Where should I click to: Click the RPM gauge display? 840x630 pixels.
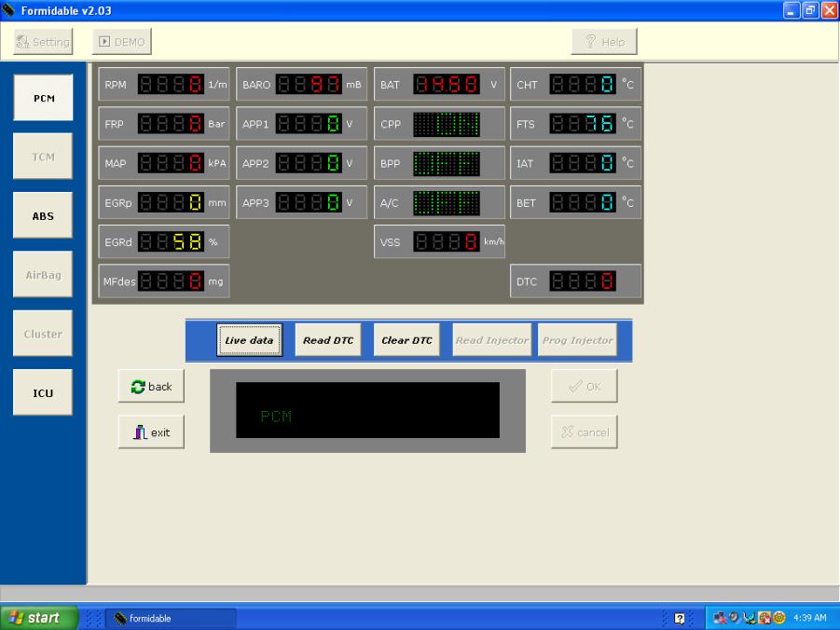tap(171, 85)
